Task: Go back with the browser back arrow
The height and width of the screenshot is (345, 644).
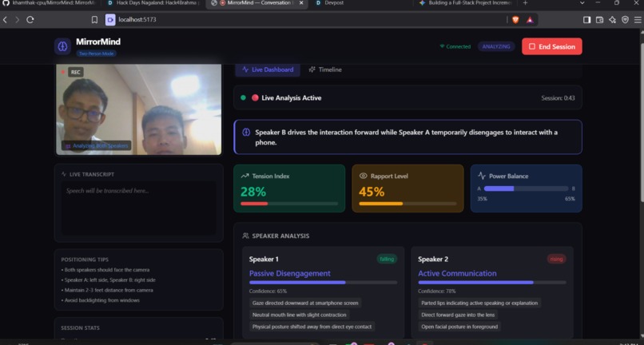Action: [5, 20]
